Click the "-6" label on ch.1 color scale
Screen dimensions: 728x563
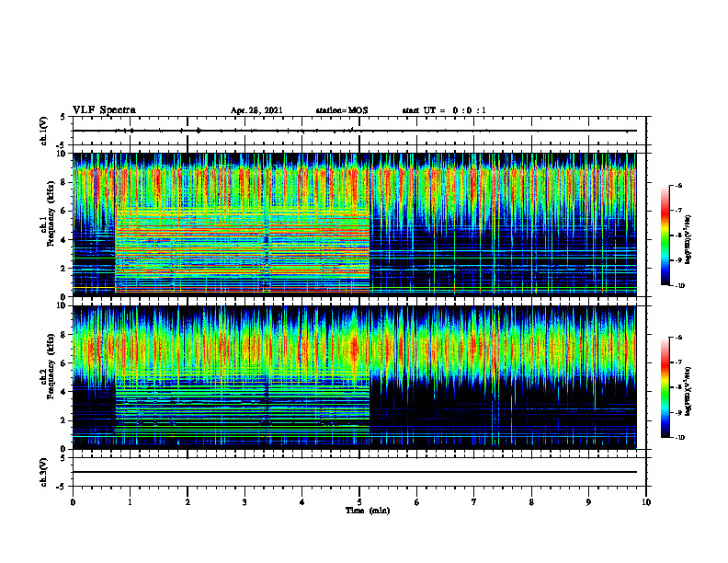click(x=678, y=185)
